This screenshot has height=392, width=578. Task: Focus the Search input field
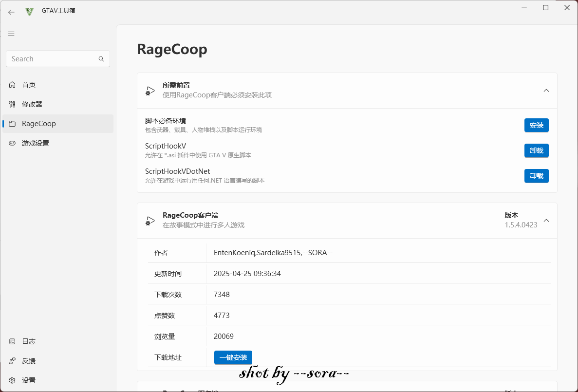pyautogui.click(x=58, y=59)
